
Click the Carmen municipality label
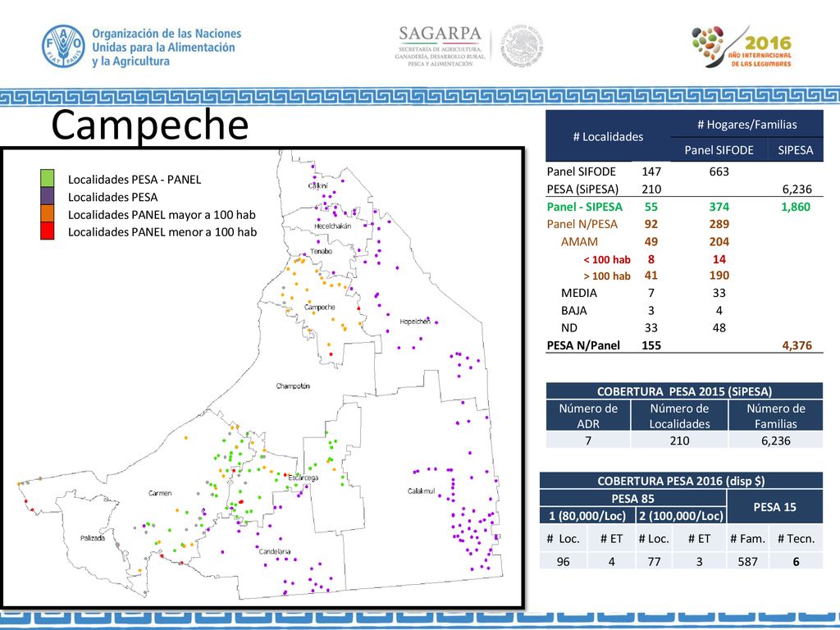point(160,493)
